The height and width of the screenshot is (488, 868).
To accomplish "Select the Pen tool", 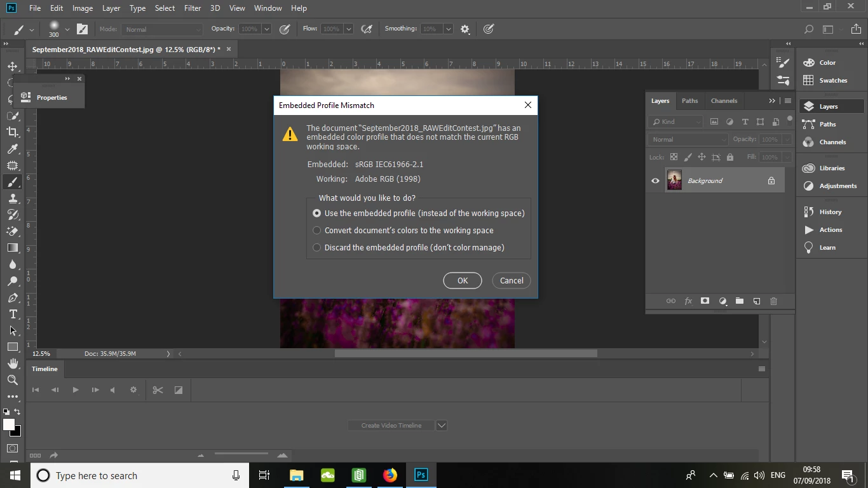I will [x=13, y=297].
